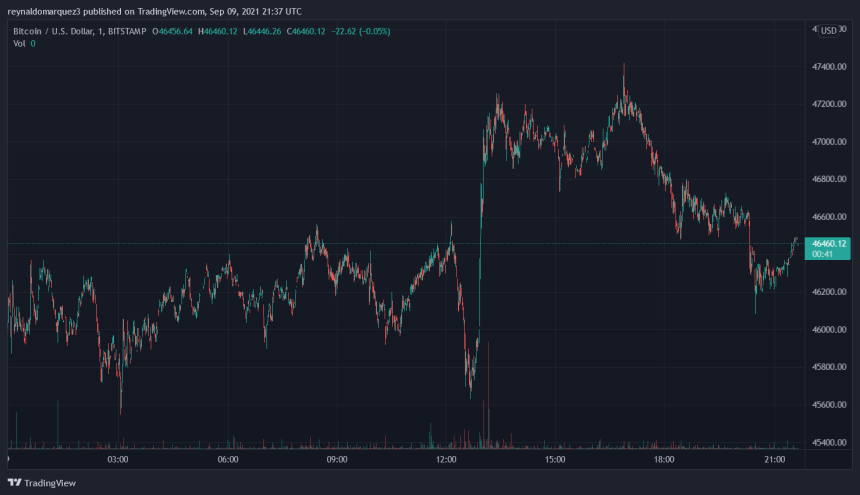860x495 pixels.
Task: Click the reynaldomarquez3 author name
Action: (43, 12)
